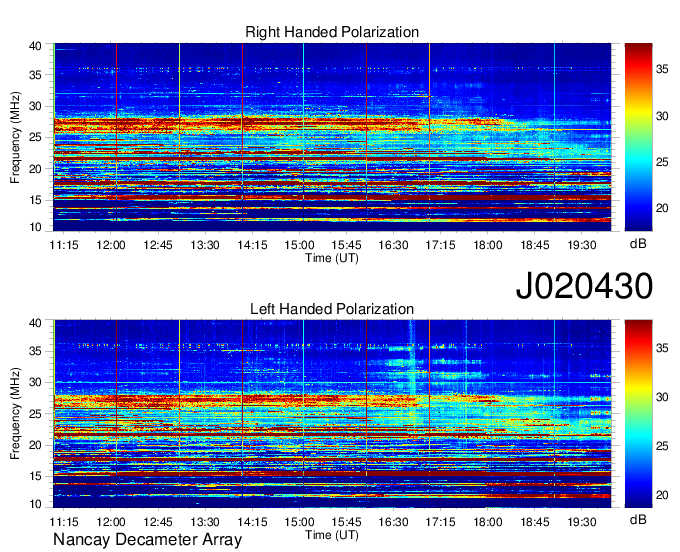Click the 19:30 time tick of Right Handed plot
Screen dimensions: 680x552
582,245
